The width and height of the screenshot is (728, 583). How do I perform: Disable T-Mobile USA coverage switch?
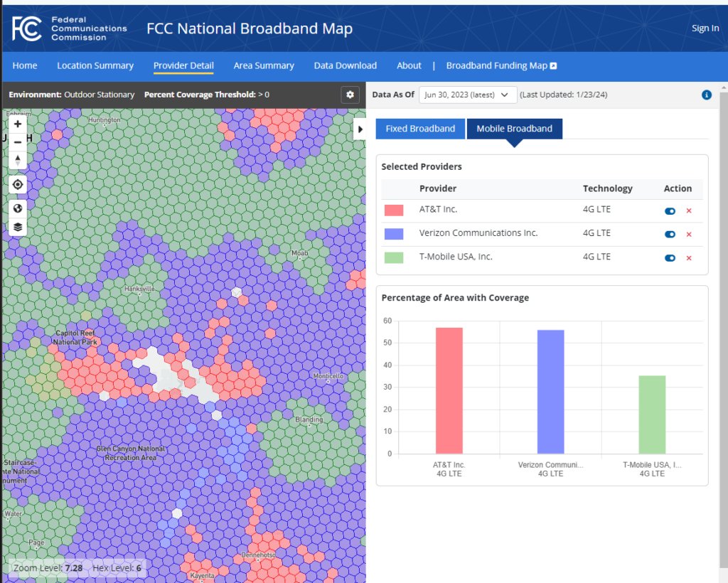tap(670, 258)
